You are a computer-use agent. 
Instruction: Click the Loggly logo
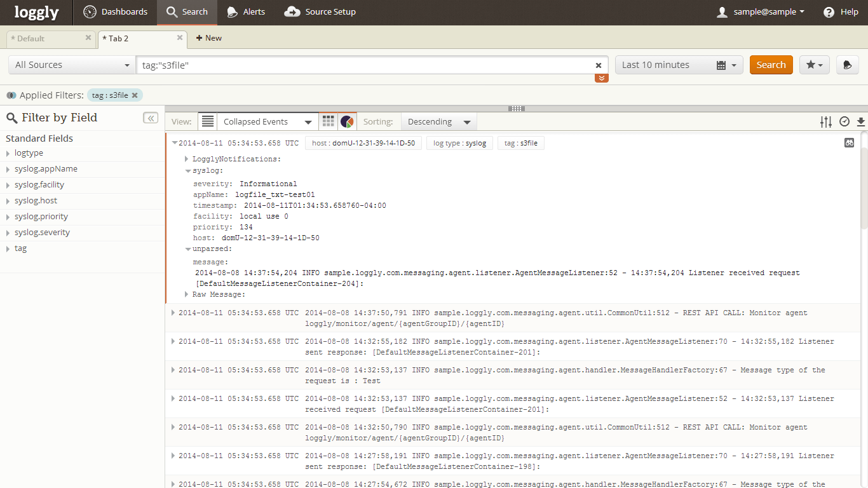click(36, 12)
